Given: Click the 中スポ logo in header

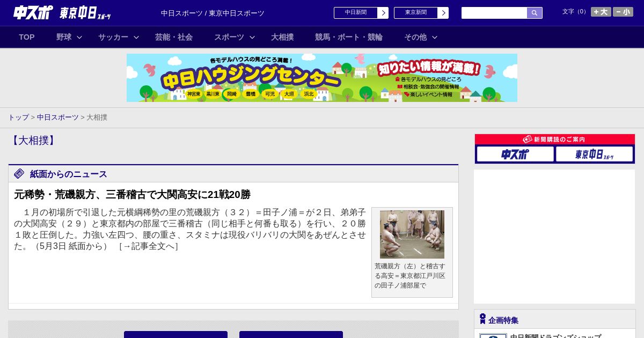Looking at the screenshot, I should [33, 12].
